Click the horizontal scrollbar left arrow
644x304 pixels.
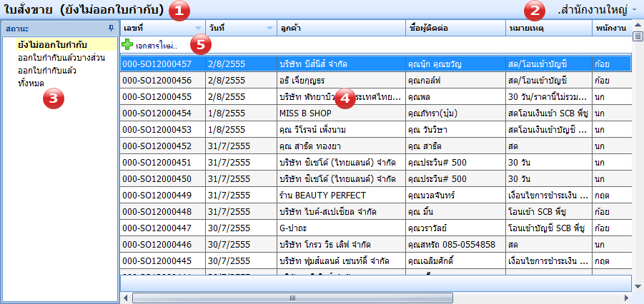point(126,298)
